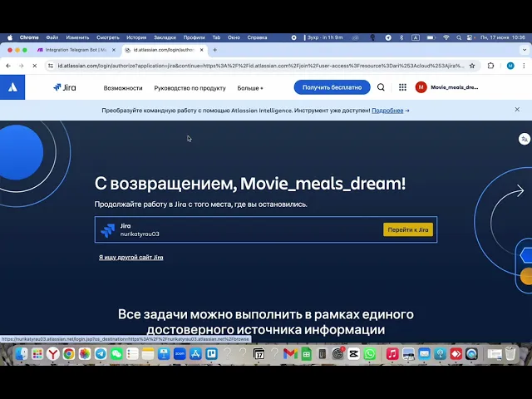Open Руководство по продукту navigation item
Screen dimensions: 532x399
190,88
